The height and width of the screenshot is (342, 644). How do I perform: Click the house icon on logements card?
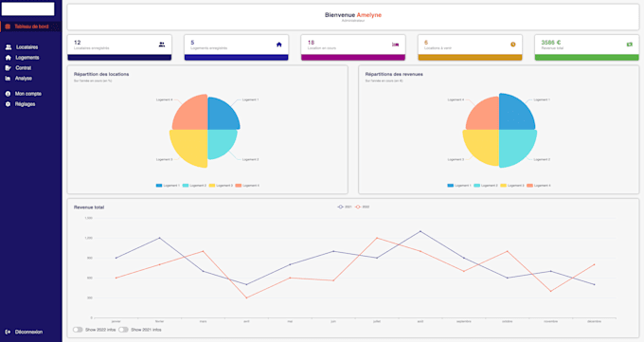(278, 45)
